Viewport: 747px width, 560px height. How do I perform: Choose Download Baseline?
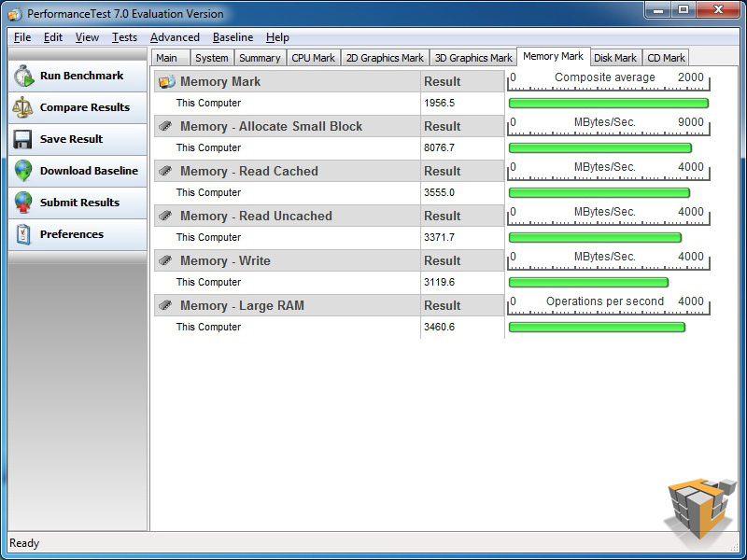(x=78, y=171)
